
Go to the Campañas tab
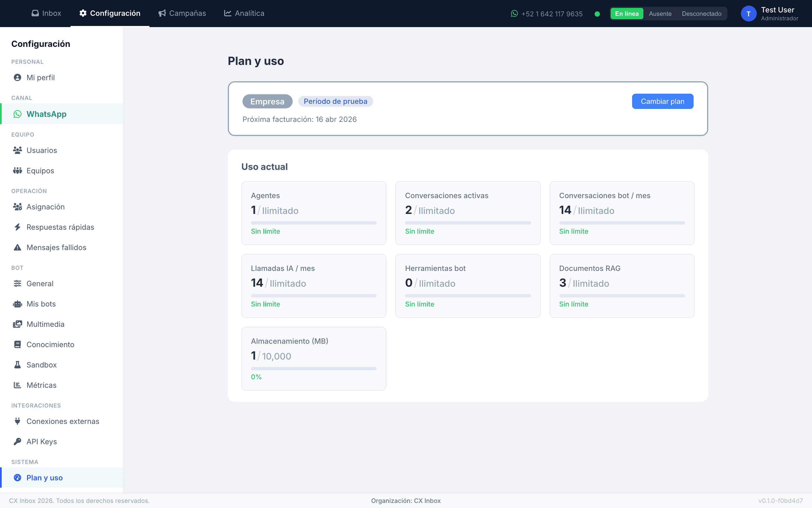(182, 14)
